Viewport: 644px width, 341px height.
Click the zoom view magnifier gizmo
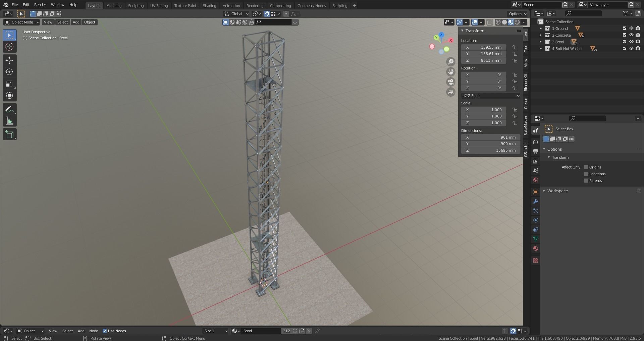[451, 62]
